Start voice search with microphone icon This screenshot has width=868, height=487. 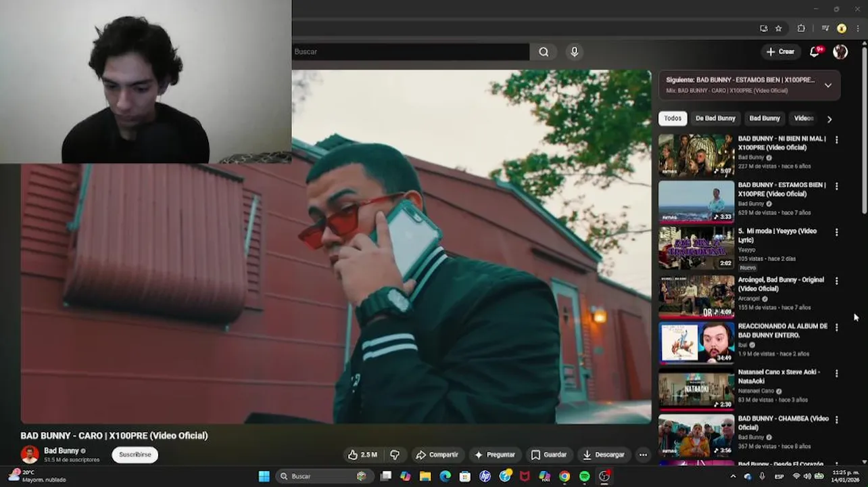(575, 52)
